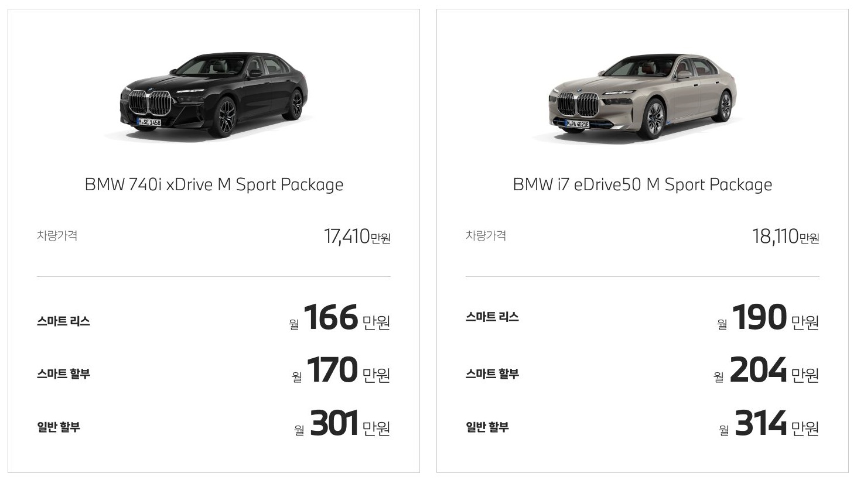Click 차량가격 label on the 740i card

coord(57,235)
